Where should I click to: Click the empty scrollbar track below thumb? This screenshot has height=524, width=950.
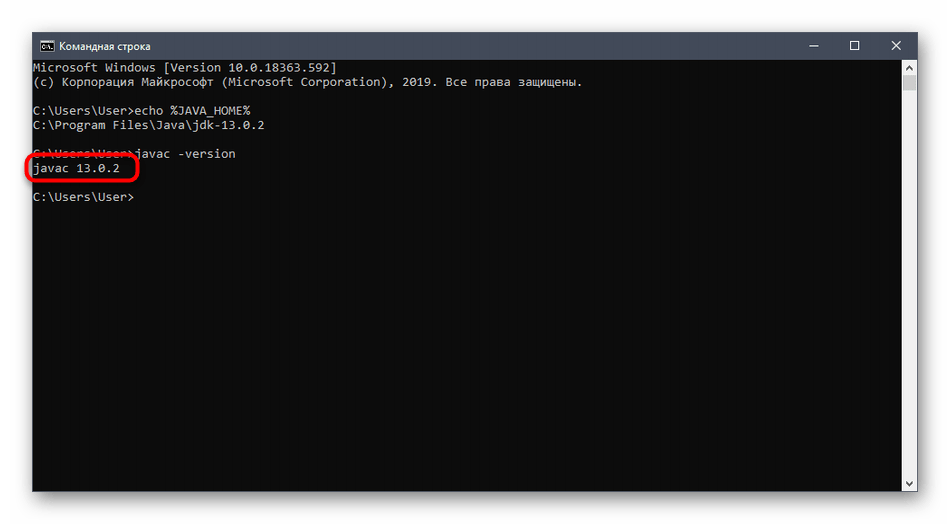[909, 300]
